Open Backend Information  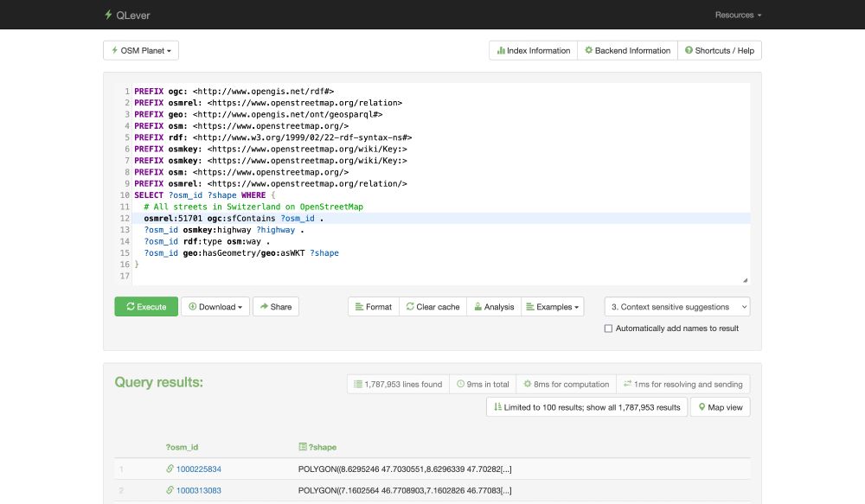point(627,50)
